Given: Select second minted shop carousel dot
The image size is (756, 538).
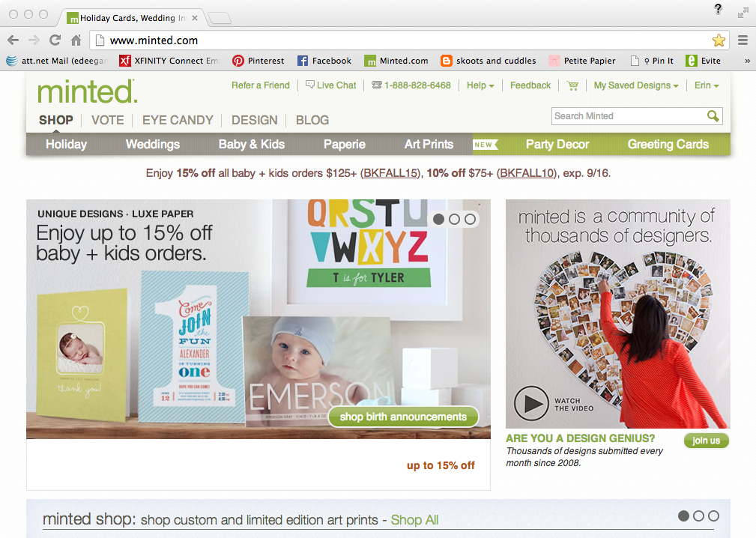Looking at the screenshot, I should click(698, 516).
